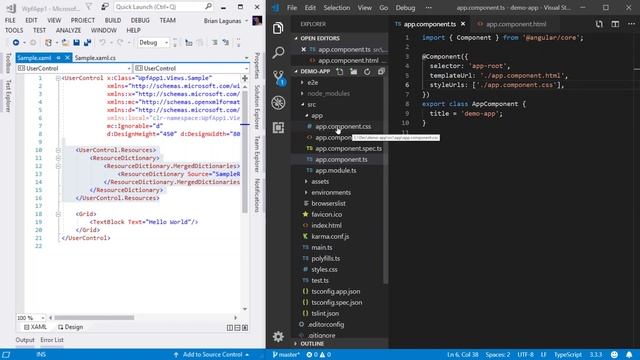Click Save icon in Visual Studio toolbar

click(76, 42)
